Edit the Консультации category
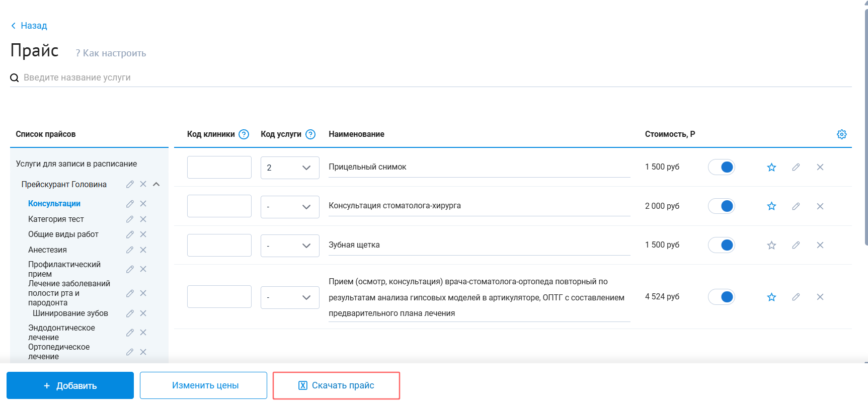 130,204
